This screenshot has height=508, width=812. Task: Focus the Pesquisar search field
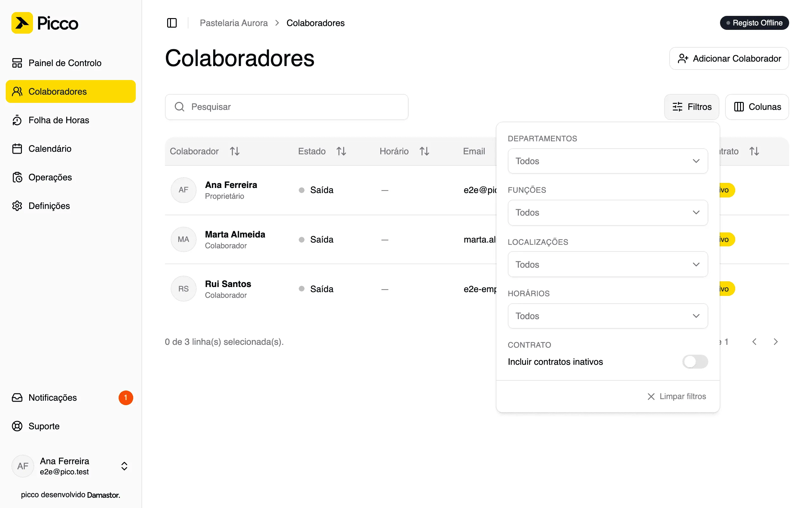tap(286, 107)
